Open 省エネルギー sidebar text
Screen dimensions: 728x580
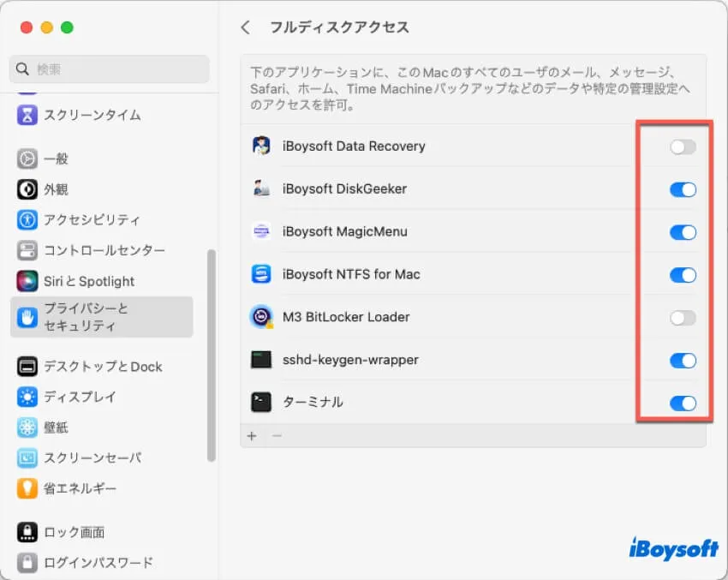[x=80, y=488]
